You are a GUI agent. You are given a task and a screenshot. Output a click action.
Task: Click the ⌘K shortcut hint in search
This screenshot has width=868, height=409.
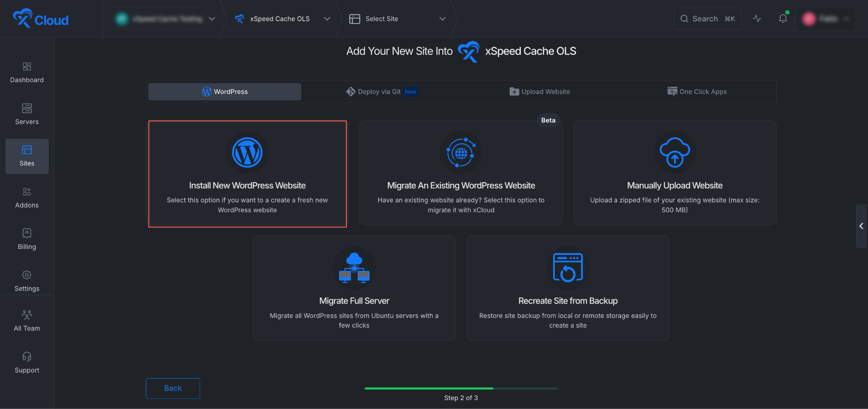(730, 19)
